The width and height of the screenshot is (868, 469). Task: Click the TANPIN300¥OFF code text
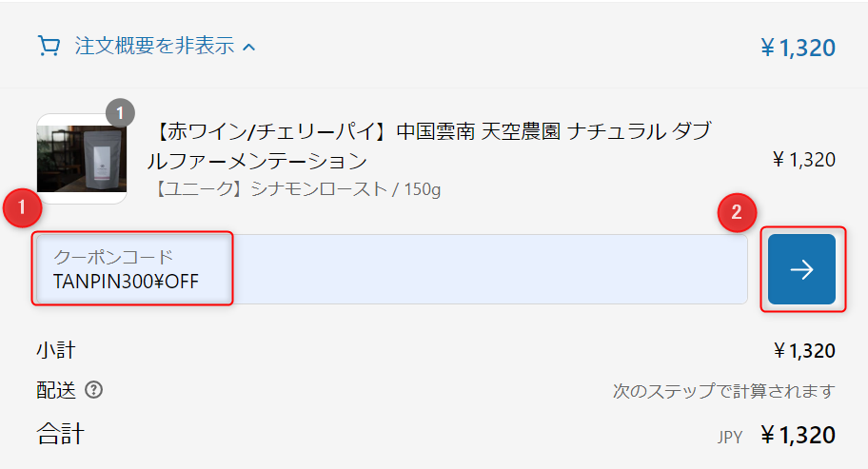pyautogui.click(x=126, y=282)
